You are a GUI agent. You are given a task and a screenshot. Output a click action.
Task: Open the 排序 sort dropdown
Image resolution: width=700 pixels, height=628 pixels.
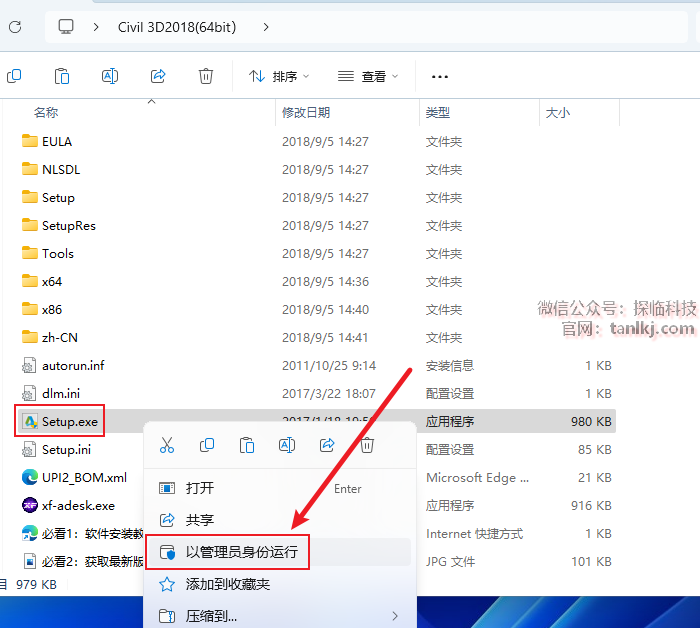(x=279, y=76)
